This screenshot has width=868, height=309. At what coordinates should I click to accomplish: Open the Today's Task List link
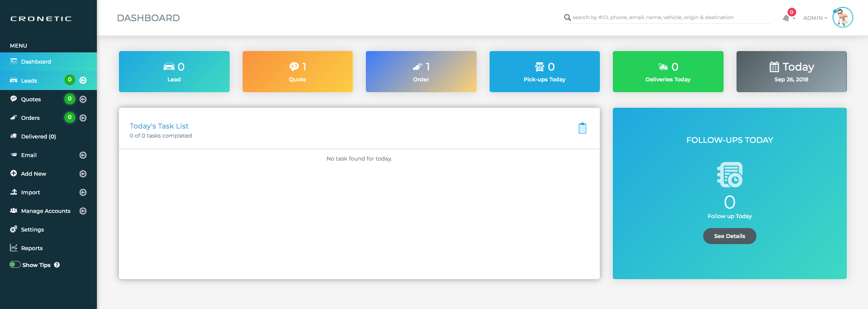pyautogui.click(x=159, y=126)
